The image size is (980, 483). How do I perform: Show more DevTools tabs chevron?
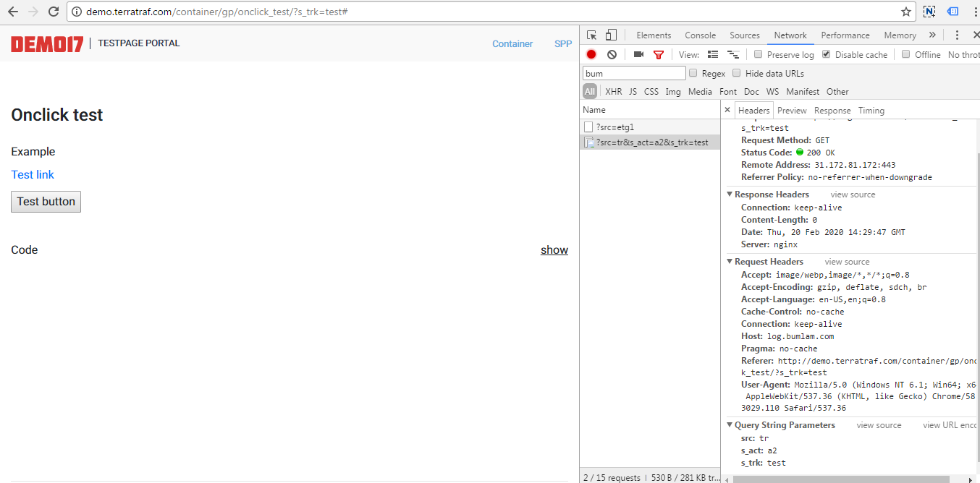point(932,35)
